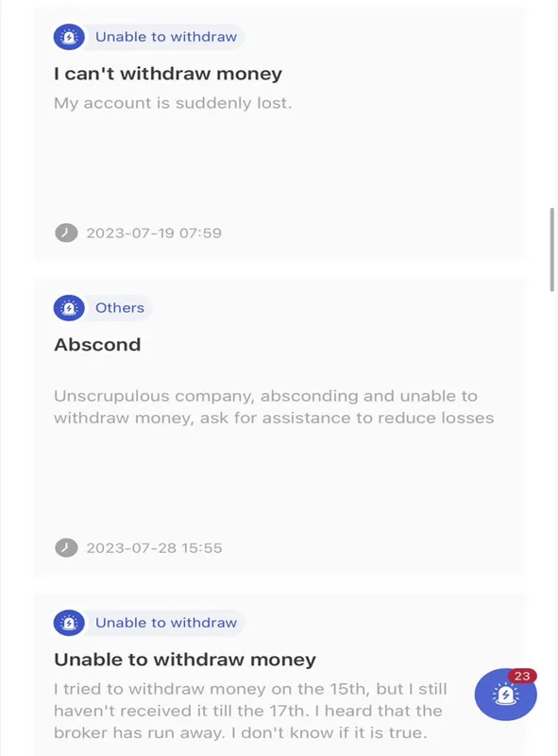Click the 'Unscrupulous company, absconding' description

click(274, 406)
